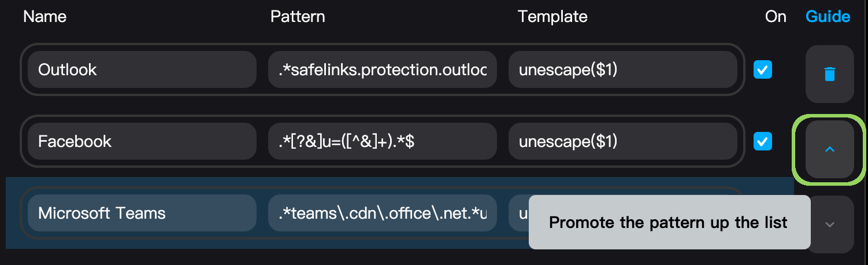This screenshot has height=265, width=868.
Task: Disable the Outlook pattern checkbox
Action: pyautogui.click(x=763, y=70)
